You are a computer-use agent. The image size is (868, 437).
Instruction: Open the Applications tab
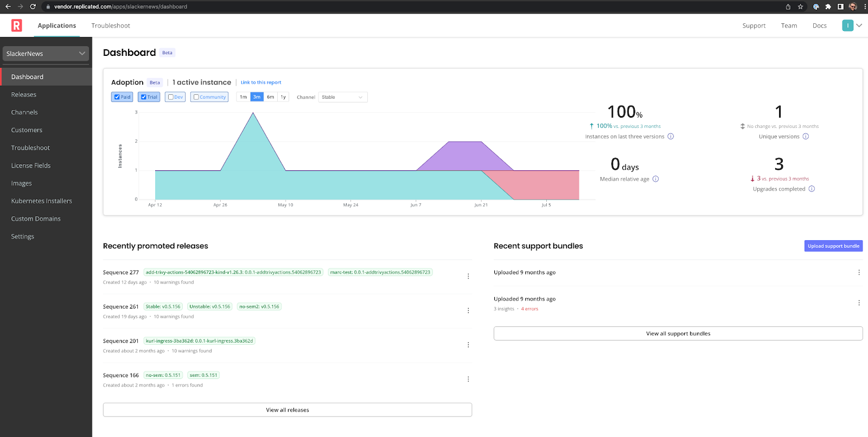click(x=57, y=25)
